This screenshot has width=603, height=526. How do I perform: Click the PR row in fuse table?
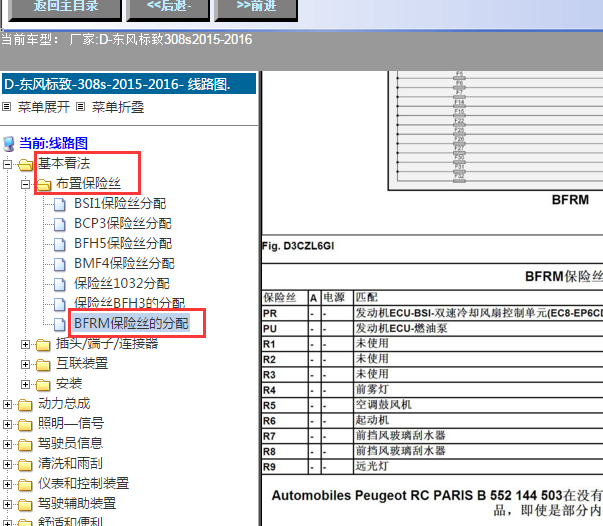point(432,313)
